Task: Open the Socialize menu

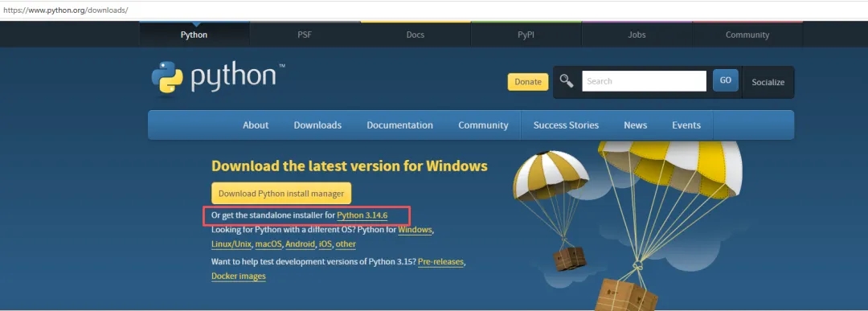Action: 768,82
